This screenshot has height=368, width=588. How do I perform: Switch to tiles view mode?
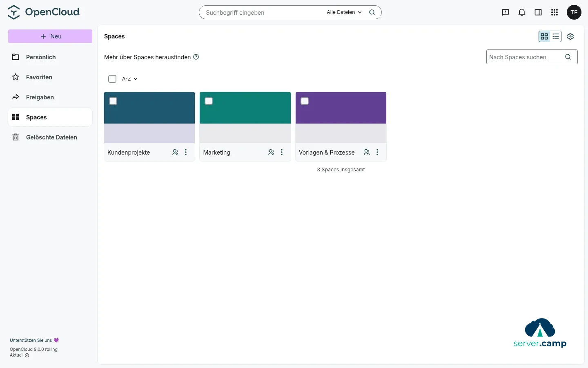point(544,36)
